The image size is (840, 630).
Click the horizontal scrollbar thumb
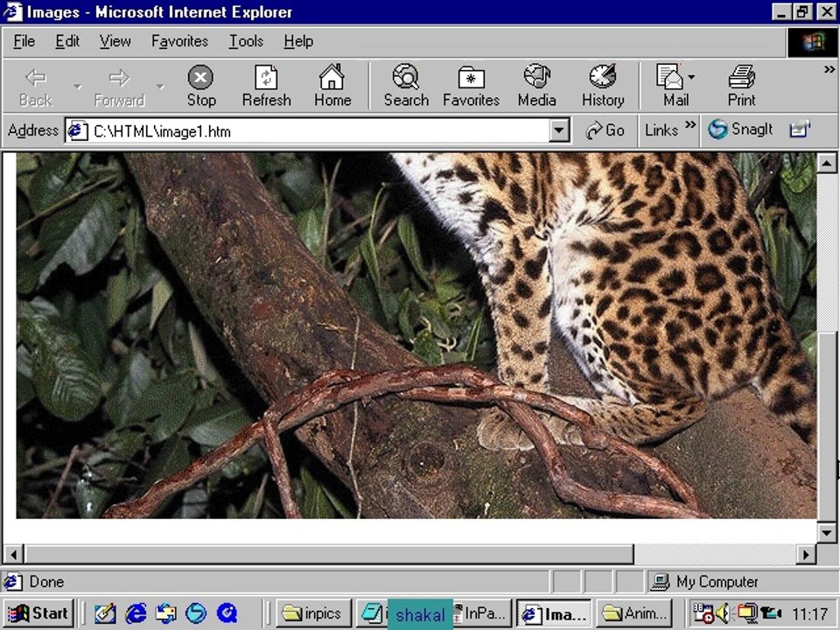point(330,555)
